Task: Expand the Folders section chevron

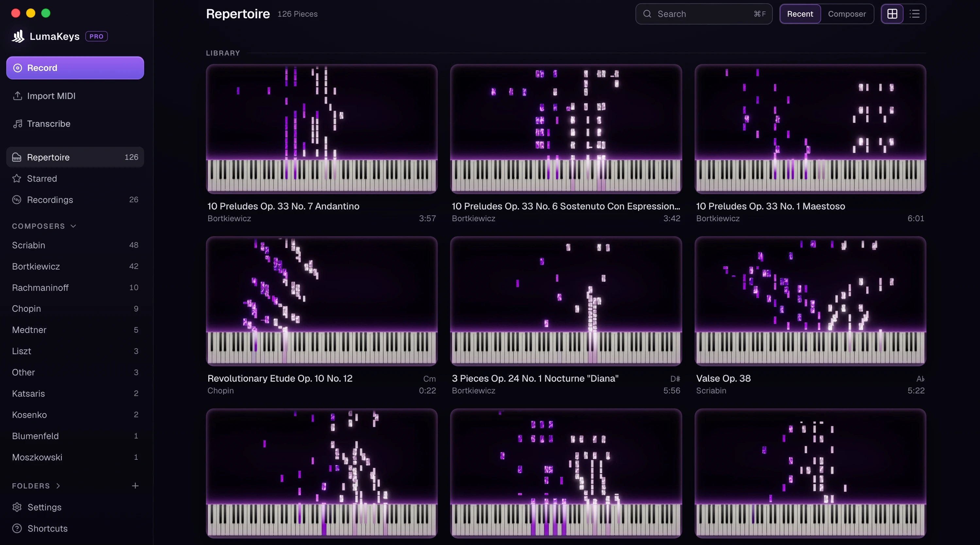Action: click(x=58, y=486)
